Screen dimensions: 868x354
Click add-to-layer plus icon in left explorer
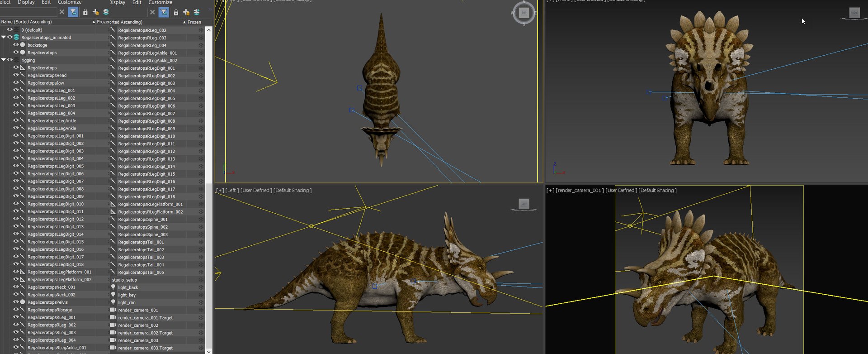tap(95, 12)
